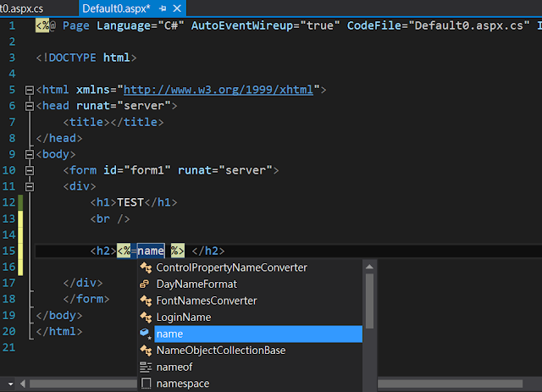Click the empty title element

tap(113, 122)
